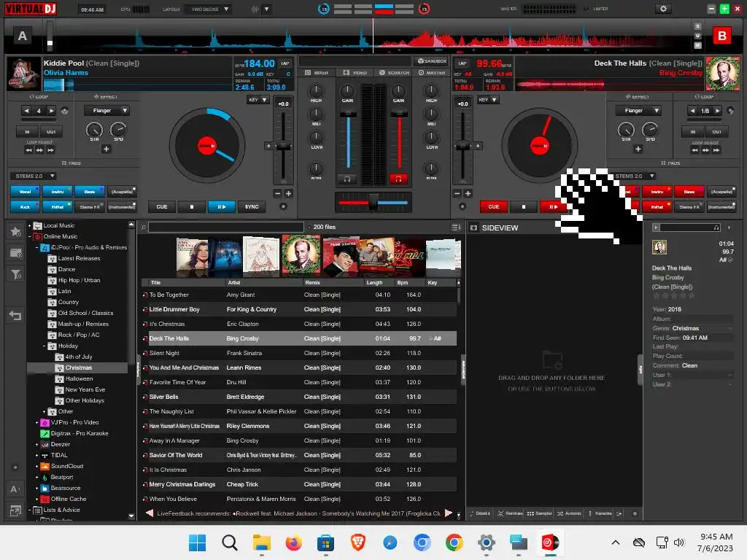
Task: Toggle deck B HiHat stem pad
Action: (657, 206)
